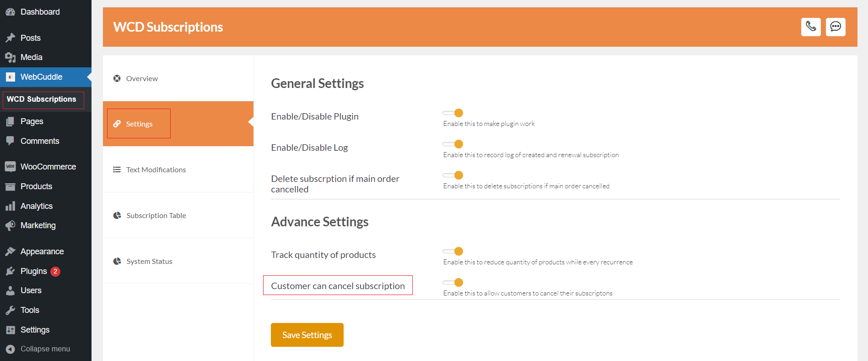Click the pie icon beside System Status
The image size is (868, 361).
[117, 261]
